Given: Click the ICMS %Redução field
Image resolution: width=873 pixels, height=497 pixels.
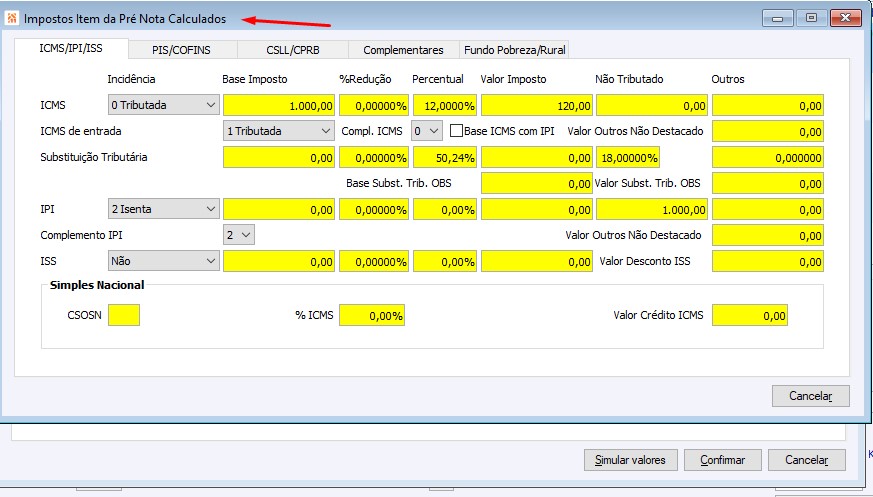Looking at the screenshot, I should click(374, 105).
